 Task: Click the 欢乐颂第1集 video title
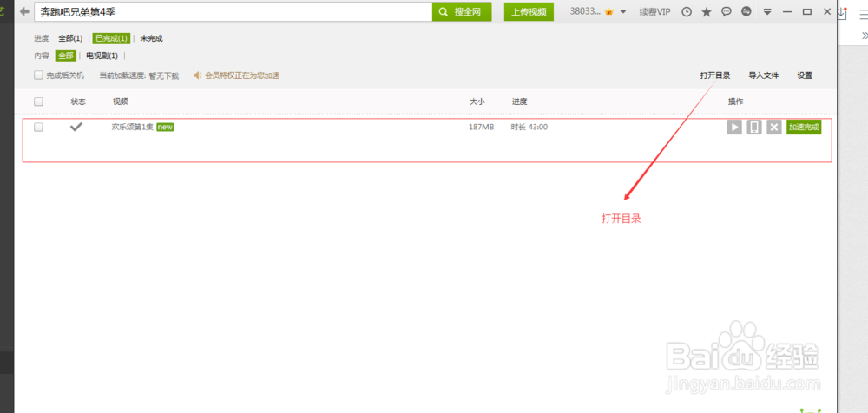click(133, 127)
